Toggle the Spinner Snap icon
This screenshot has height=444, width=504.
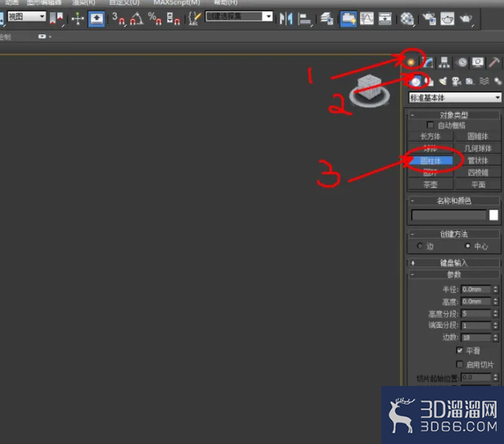pos(173,18)
